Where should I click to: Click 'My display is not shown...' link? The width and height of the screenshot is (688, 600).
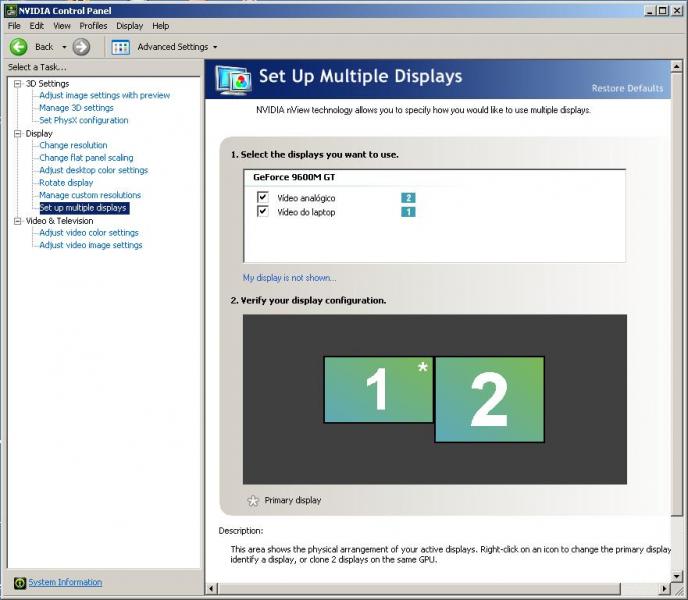tap(290, 278)
